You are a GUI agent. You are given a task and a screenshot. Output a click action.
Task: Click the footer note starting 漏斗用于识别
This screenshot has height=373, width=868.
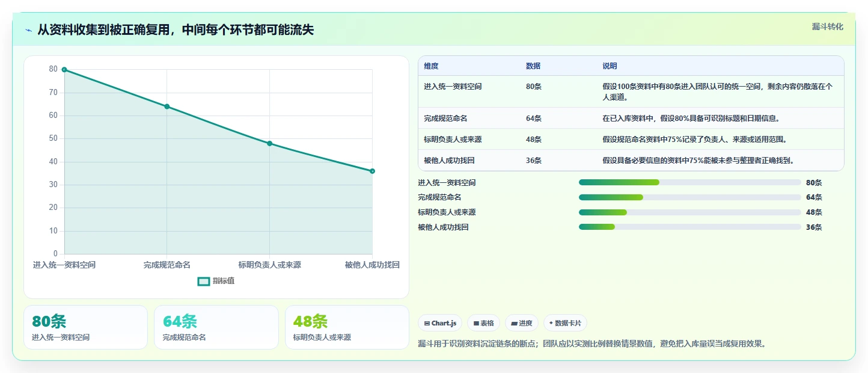point(591,344)
